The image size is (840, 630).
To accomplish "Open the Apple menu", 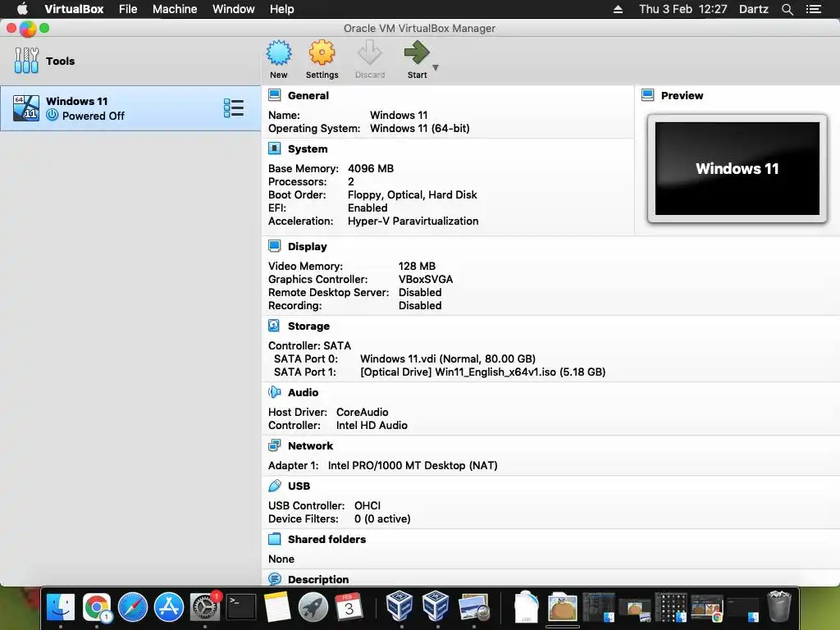I will tap(22, 8).
